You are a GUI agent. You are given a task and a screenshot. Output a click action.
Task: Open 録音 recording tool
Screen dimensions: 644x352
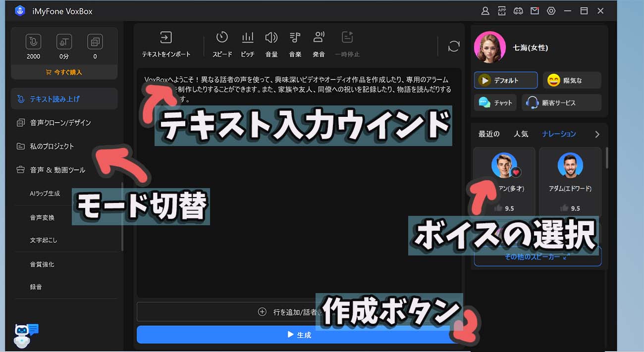(x=36, y=287)
